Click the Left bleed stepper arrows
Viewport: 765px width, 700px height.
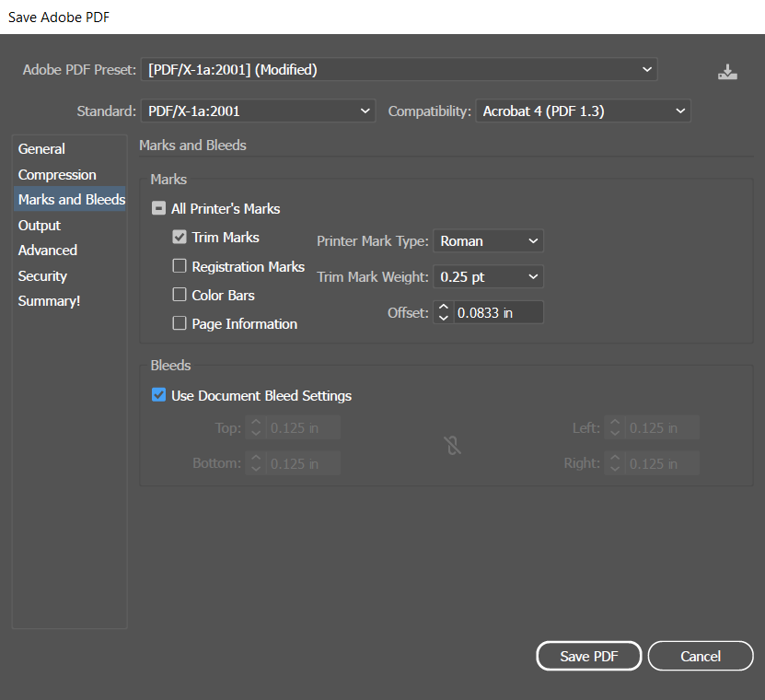[615, 427]
